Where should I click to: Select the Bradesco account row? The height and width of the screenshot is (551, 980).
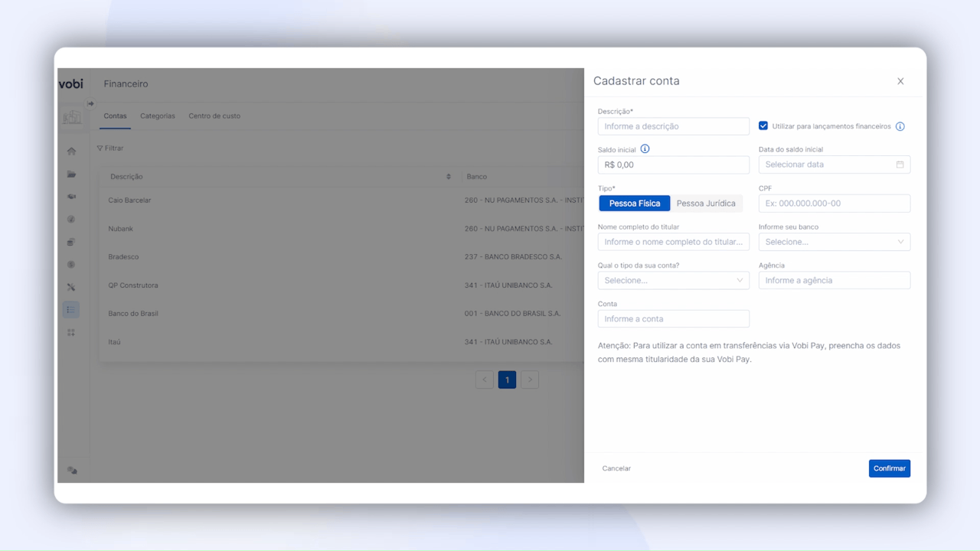point(341,257)
